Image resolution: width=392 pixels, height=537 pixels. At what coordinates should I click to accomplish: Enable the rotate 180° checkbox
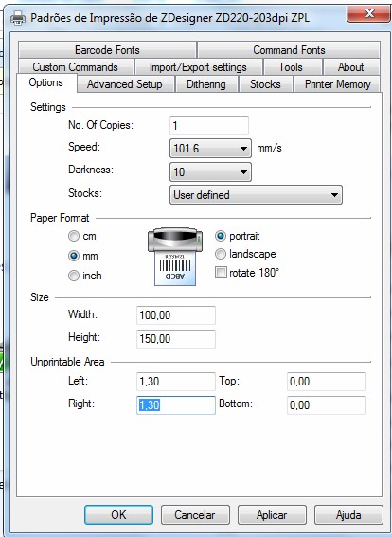coord(221,273)
